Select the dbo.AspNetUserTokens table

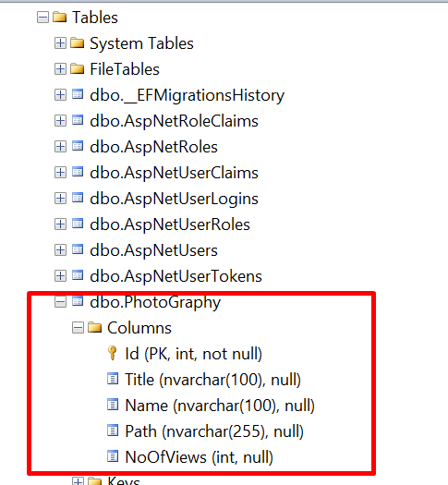point(176,276)
